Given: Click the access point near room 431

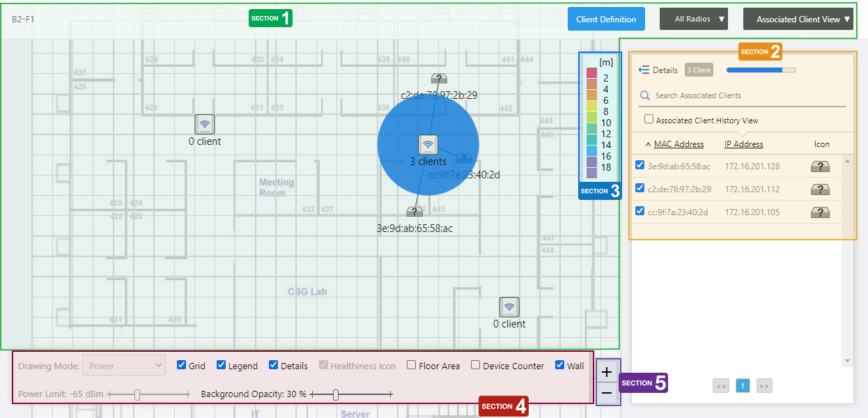Looking at the screenshot, I should (x=205, y=124).
